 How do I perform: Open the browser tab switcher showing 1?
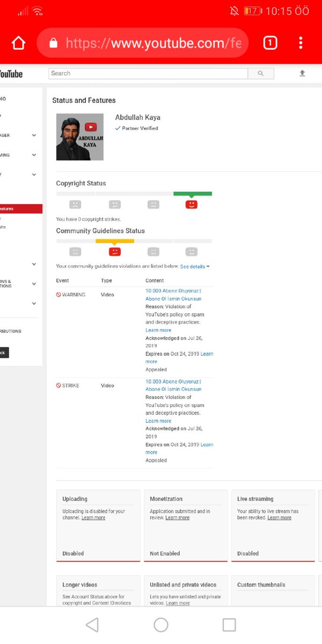point(270,43)
